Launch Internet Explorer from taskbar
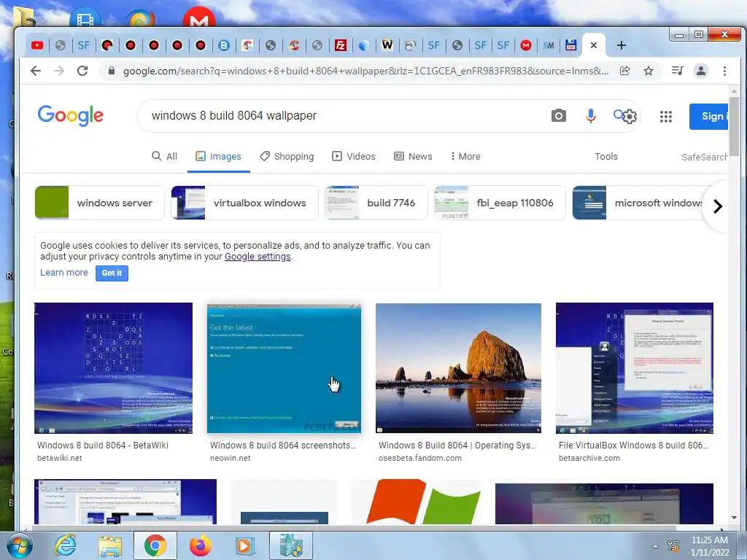The width and height of the screenshot is (747, 560). (x=65, y=545)
